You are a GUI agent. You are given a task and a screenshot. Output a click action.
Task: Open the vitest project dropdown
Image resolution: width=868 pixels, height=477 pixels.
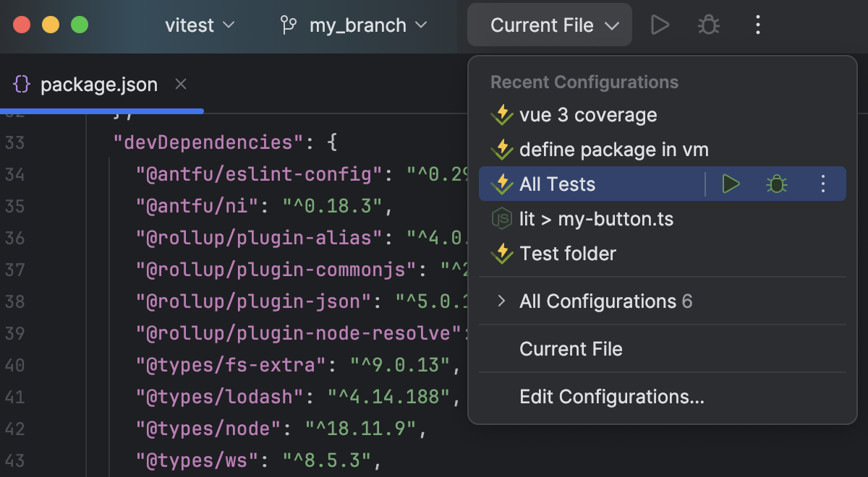pyautogui.click(x=200, y=25)
